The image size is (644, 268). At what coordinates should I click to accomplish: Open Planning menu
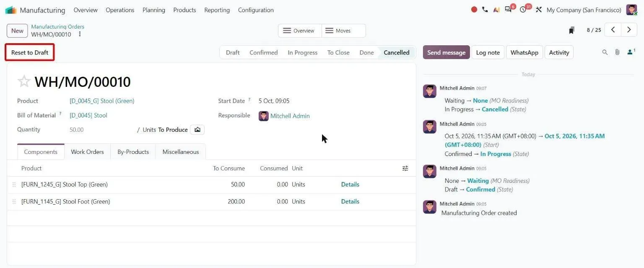[x=154, y=10]
